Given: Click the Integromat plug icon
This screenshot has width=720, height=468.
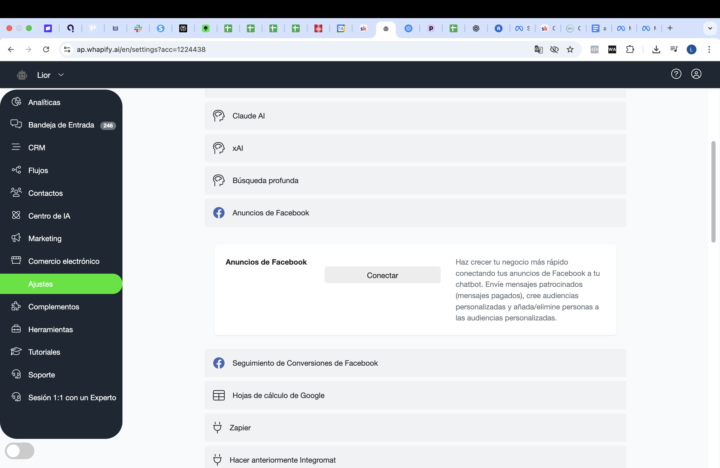Looking at the screenshot, I should click(217, 460).
